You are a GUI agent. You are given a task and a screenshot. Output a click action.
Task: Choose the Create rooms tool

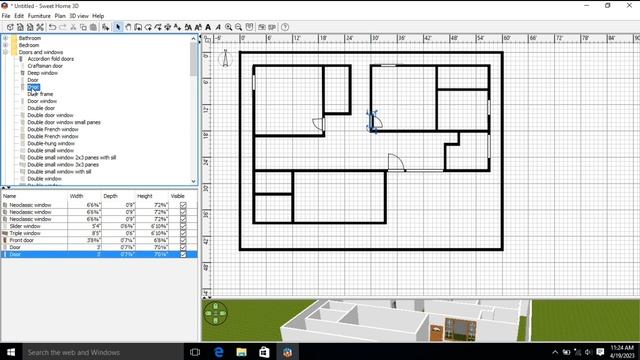(148, 27)
